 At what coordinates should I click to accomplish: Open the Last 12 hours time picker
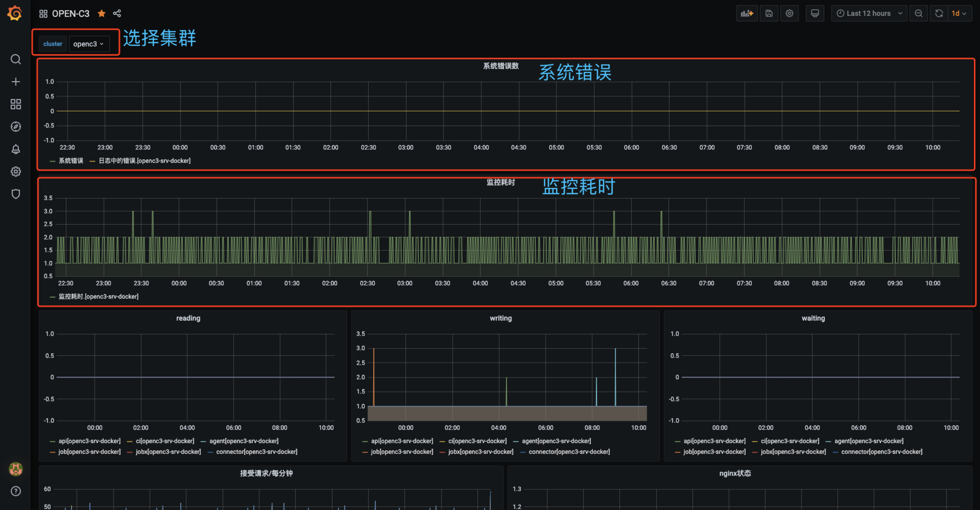(869, 13)
